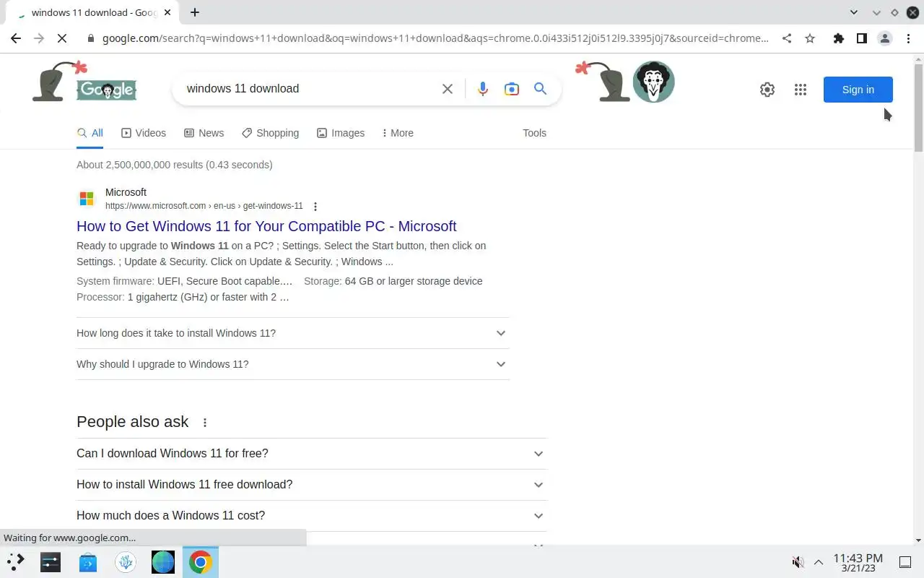This screenshot has width=924, height=578.
Task: Open the coral-like app taskbar icon
Action: [126, 561]
